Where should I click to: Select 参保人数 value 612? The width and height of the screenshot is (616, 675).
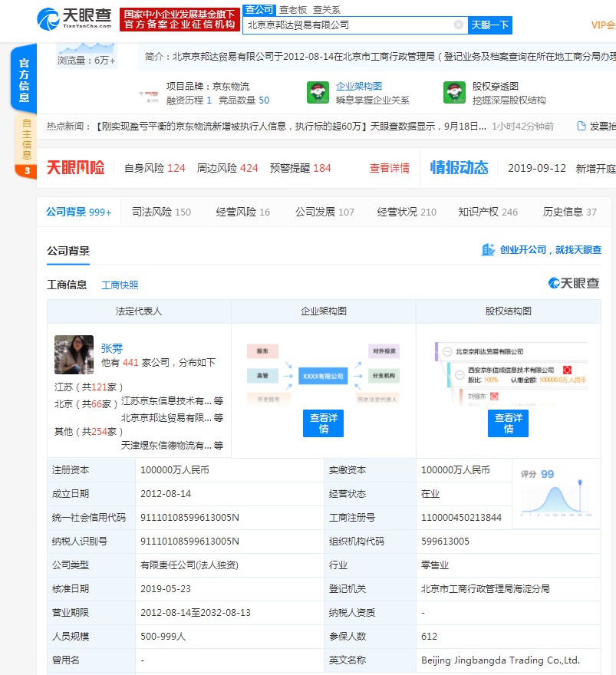[429, 636]
